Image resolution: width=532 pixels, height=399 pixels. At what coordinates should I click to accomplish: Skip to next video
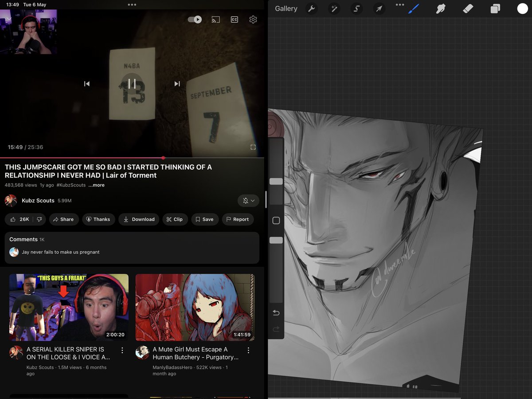[x=177, y=83]
